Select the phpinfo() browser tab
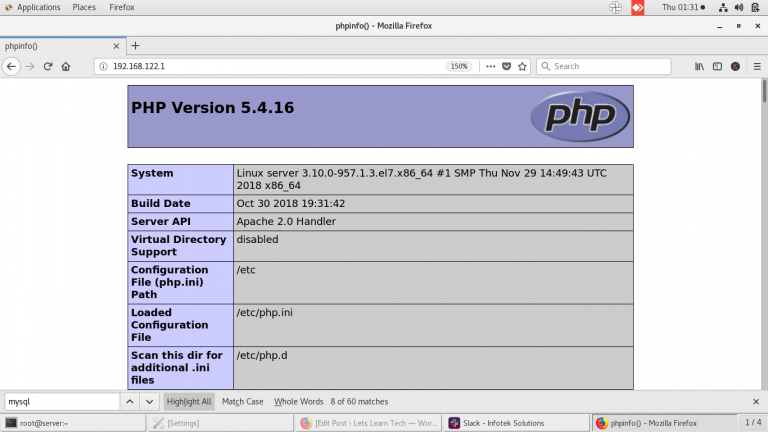The height and width of the screenshot is (432, 768). pos(63,46)
